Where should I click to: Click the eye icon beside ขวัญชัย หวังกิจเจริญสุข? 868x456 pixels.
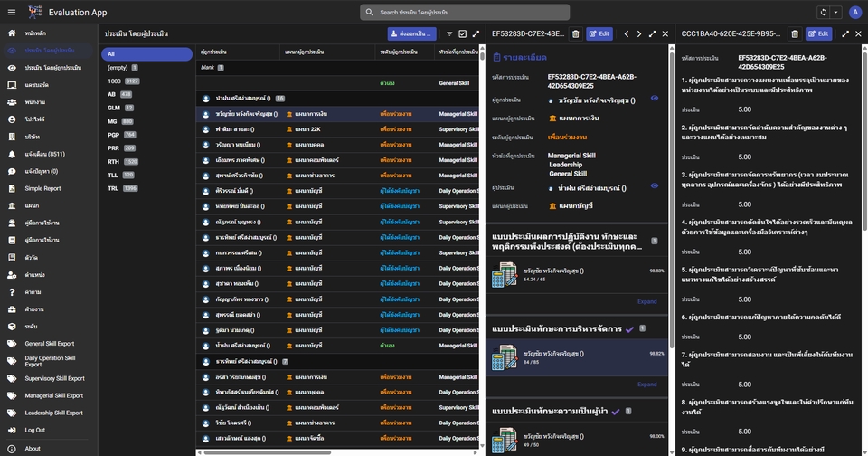[655, 98]
